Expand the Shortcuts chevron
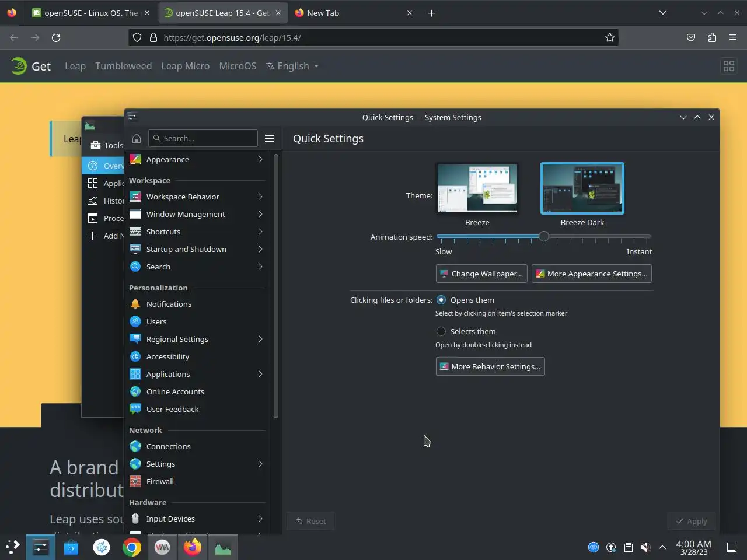The height and width of the screenshot is (560, 747). (x=260, y=232)
